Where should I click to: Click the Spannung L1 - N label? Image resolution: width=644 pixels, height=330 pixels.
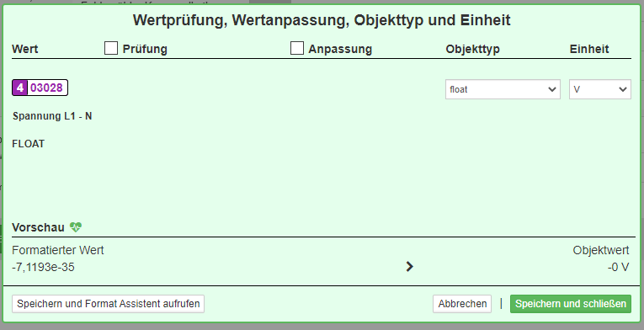tap(52, 116)
